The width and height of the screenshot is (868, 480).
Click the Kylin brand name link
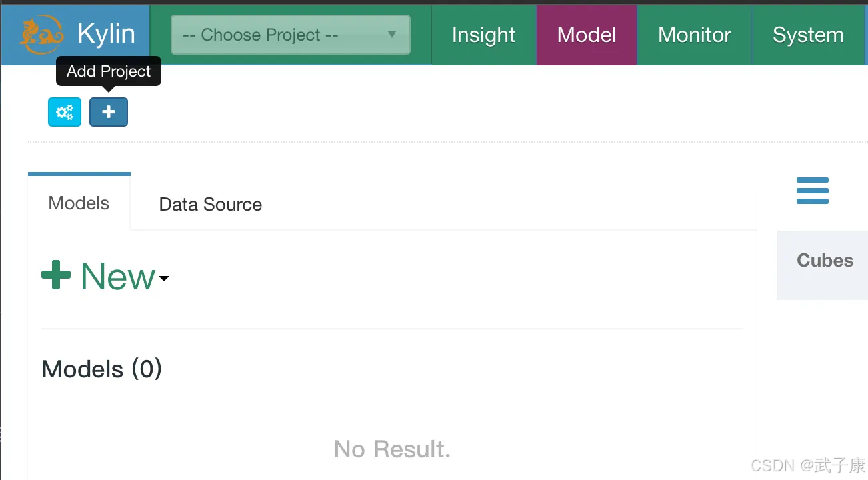106,34
